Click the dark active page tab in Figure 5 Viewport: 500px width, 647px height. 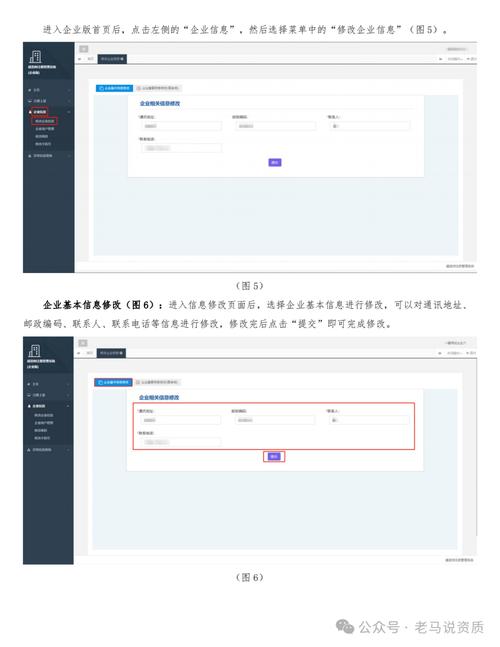pos(112,59)
